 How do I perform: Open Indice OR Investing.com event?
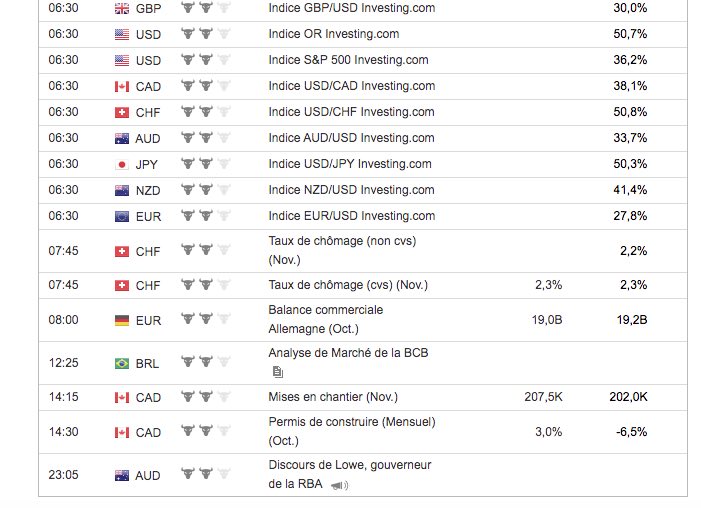coord(334,34)
